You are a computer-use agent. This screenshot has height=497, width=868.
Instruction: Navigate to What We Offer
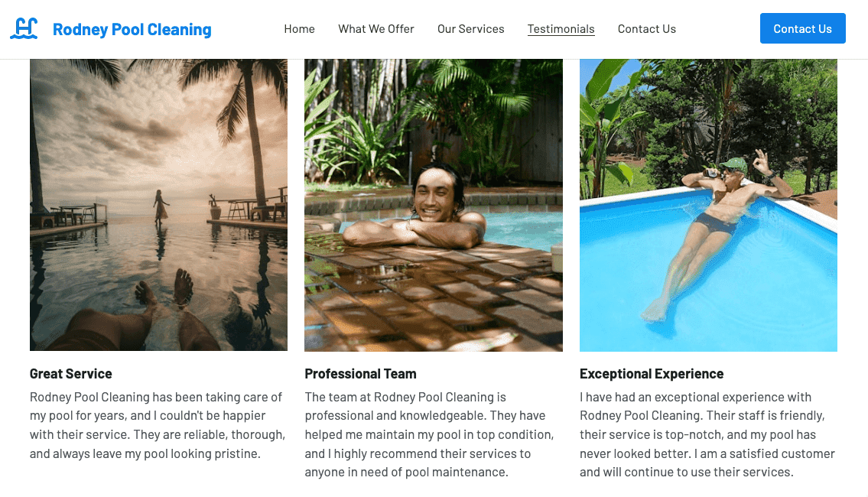pos(375,28)
